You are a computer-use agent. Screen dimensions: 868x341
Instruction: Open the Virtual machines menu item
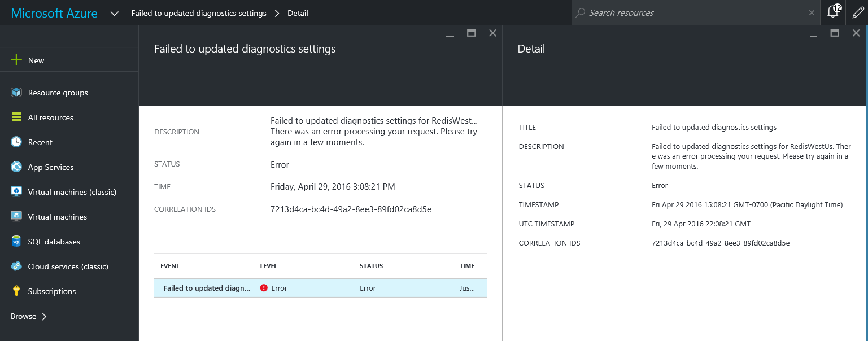pyautogui.click(x=57, y=217)
